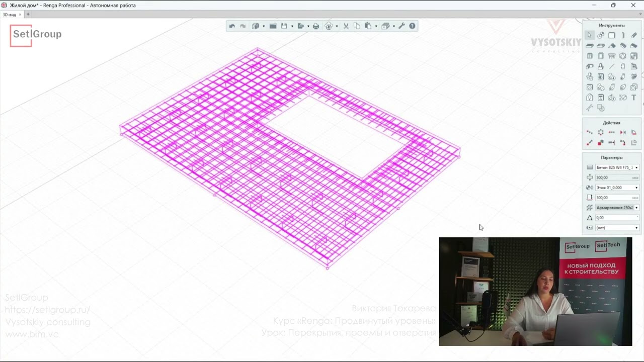Expand the collaboration sync dropdown arrow
Screen dimensions: 644x362
coord(337,26)
